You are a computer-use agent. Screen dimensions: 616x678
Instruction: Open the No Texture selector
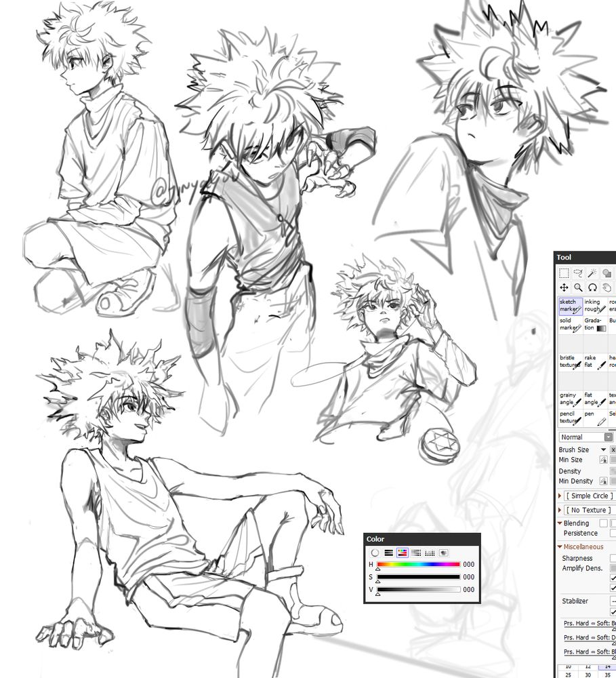(x=590, y=511)
